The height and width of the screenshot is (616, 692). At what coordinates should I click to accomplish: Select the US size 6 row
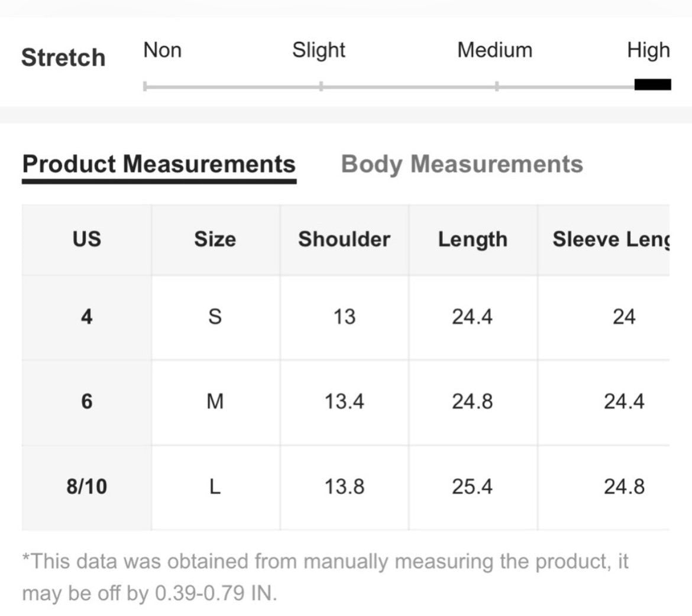click(345, 403)
